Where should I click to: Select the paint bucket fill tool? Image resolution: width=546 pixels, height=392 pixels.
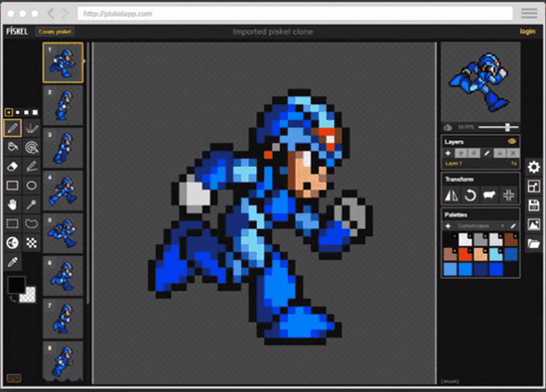13,147
